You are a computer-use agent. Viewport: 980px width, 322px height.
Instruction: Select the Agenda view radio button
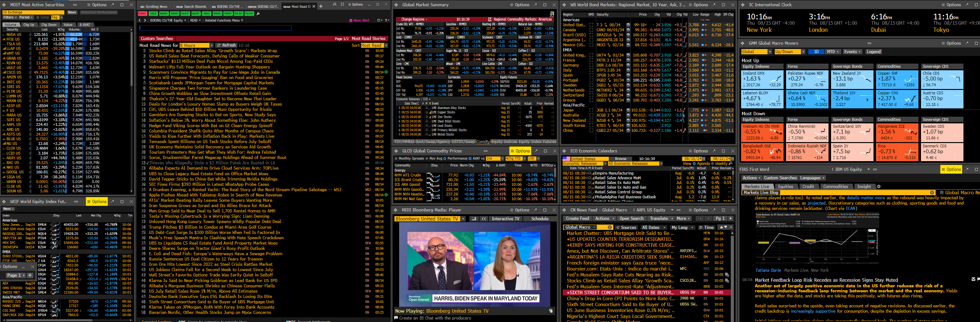coord(694,164)
